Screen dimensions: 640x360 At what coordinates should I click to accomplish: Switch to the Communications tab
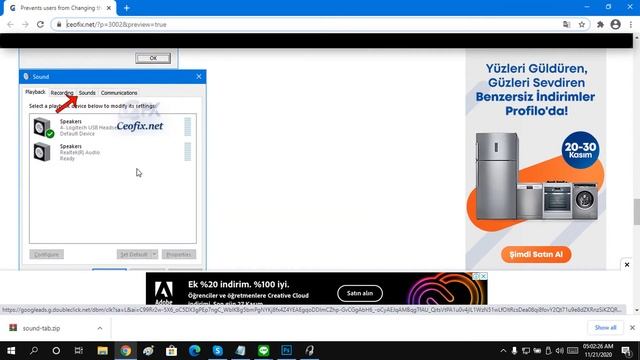coord(119,93)
